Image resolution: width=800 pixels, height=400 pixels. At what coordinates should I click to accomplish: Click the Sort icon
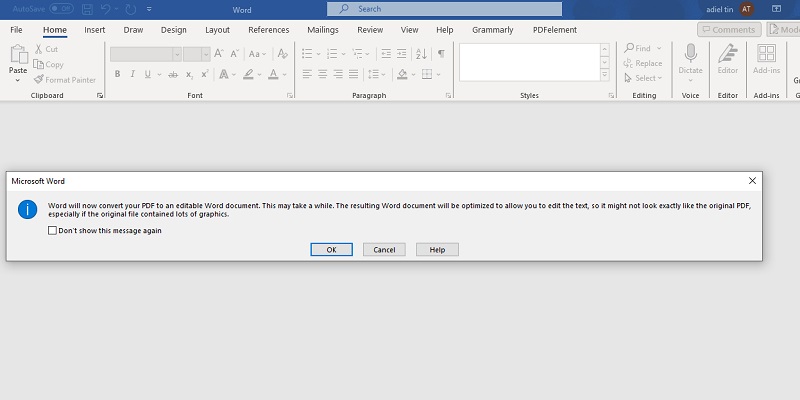point(421,54)
